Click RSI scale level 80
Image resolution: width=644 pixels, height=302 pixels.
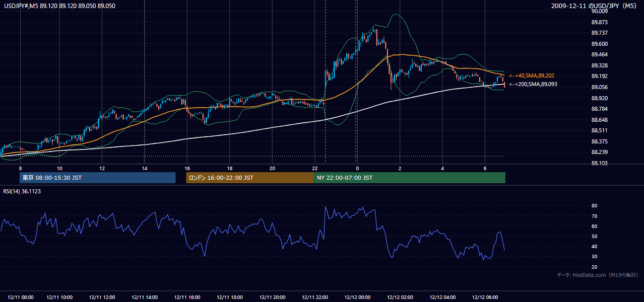tap(594, 205)
